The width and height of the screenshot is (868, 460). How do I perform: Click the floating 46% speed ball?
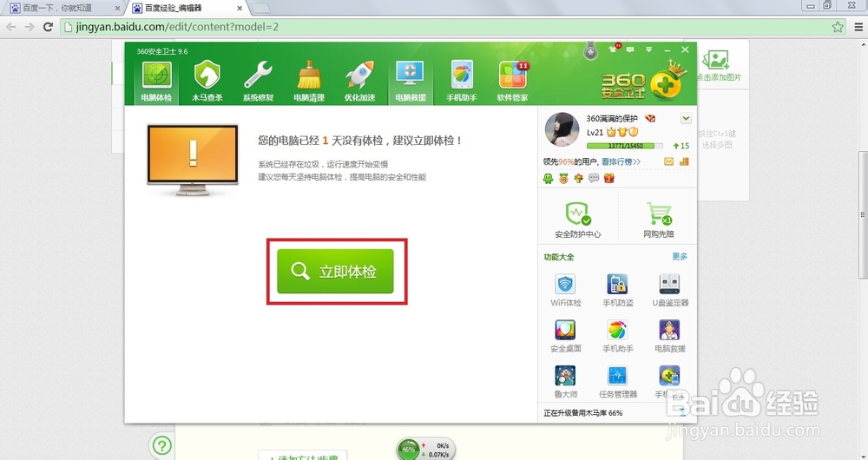409,450
